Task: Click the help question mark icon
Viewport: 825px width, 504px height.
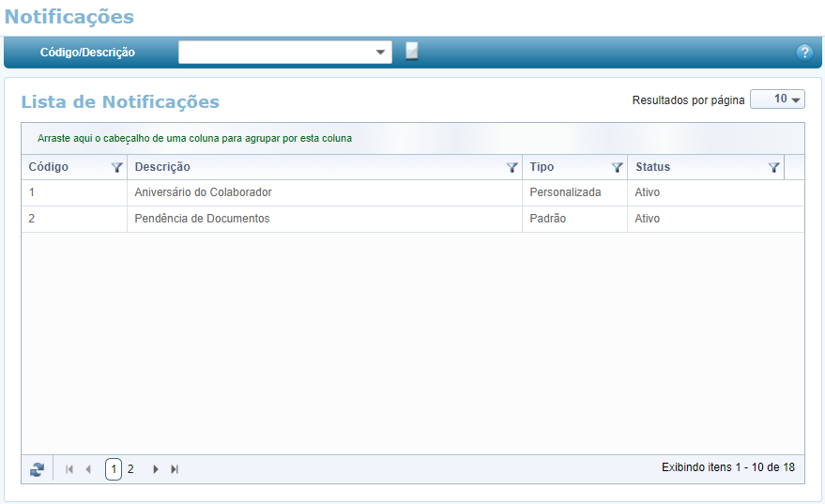Action: [x=804, y=53]
